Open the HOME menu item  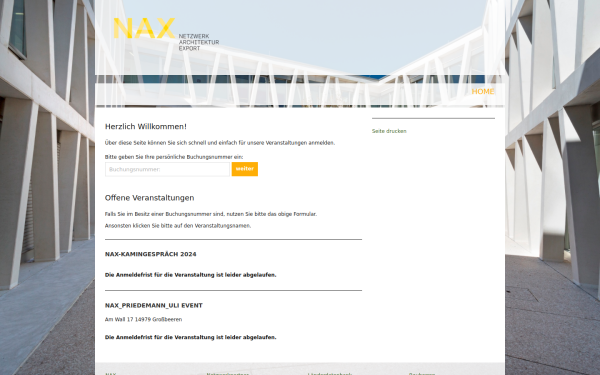483,91
